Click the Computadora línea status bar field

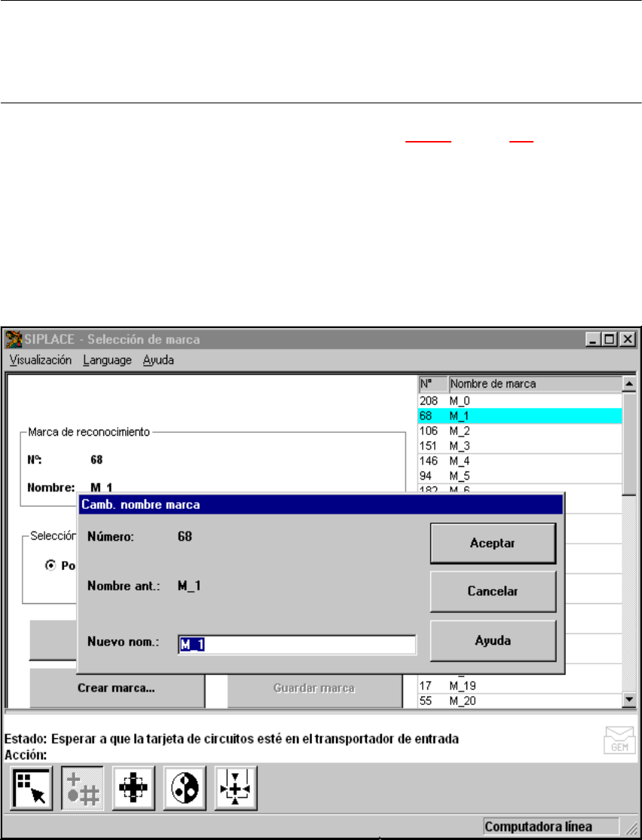552,826
